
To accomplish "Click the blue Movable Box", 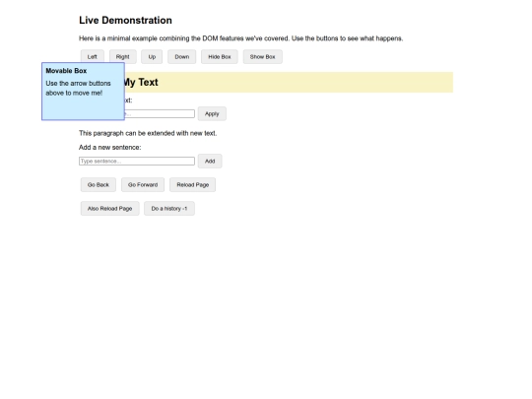I will click(83, 92).
